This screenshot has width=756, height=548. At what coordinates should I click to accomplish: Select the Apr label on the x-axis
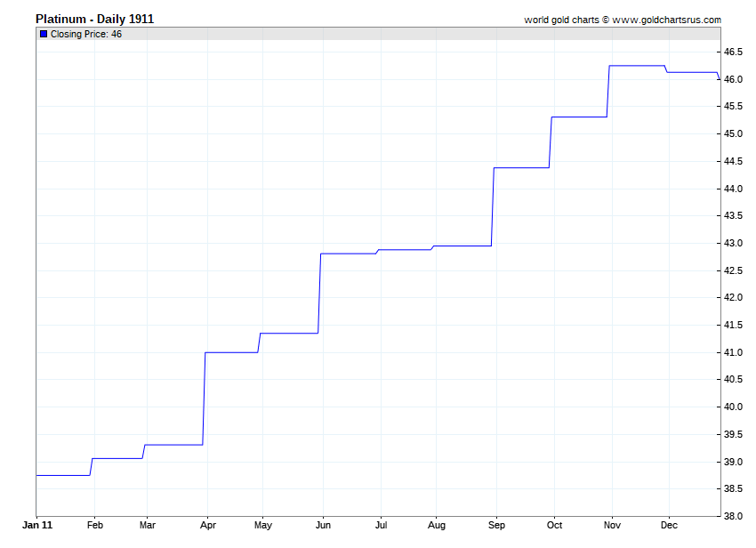click(x=206, y=526)
